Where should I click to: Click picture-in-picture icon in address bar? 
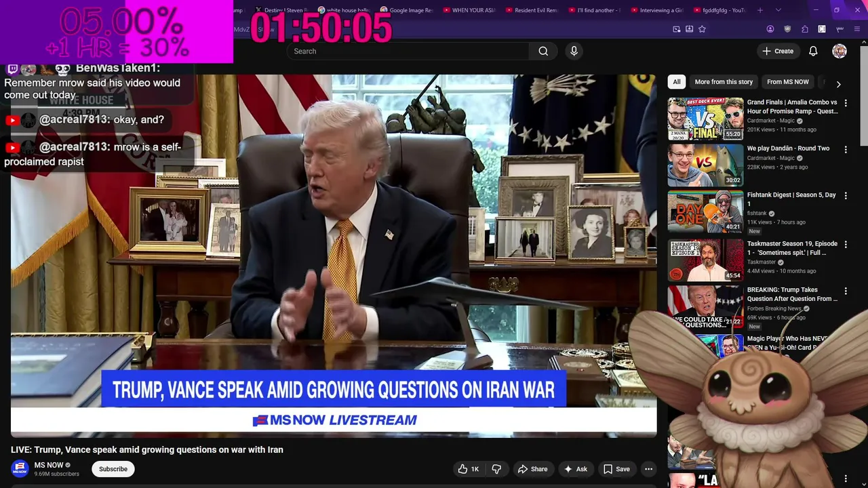tap(676, 29)
